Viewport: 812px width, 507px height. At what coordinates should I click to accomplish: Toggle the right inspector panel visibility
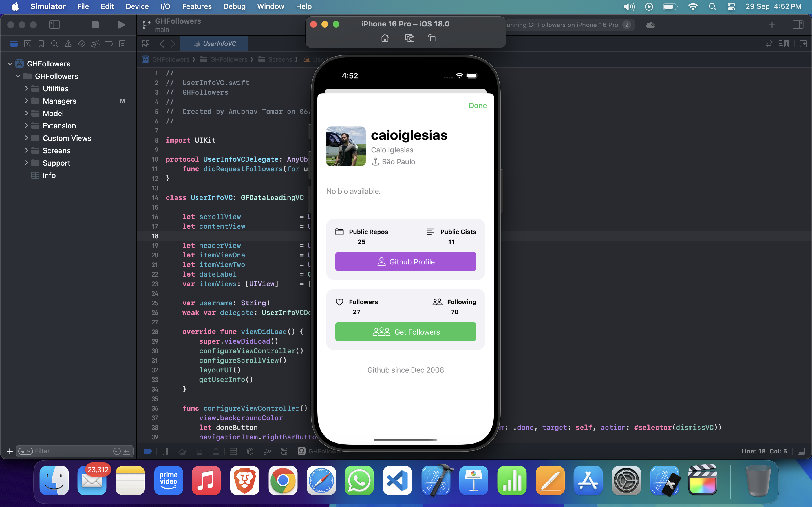798,25
